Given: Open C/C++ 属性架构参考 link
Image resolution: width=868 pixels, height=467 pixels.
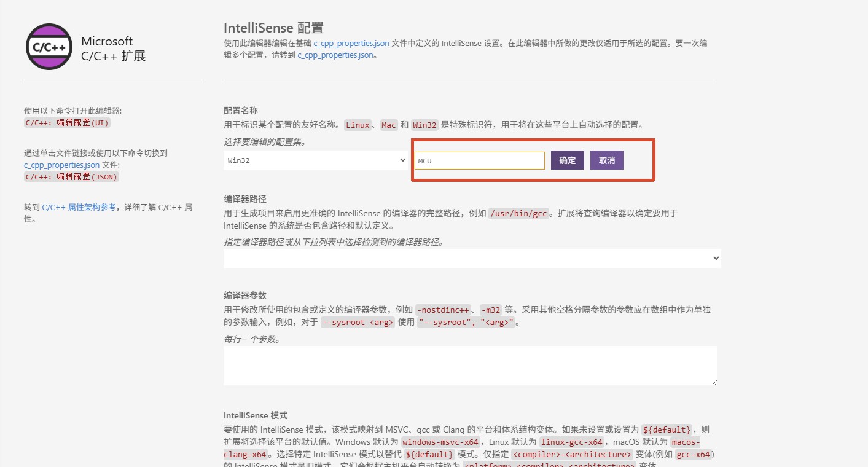Looking at the screenshot, I should pos(79,207).
